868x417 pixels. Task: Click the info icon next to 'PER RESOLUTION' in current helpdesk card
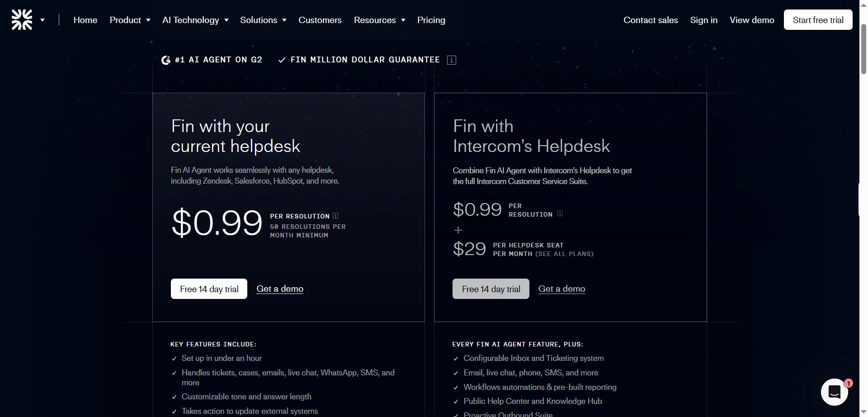pos(335,216)
